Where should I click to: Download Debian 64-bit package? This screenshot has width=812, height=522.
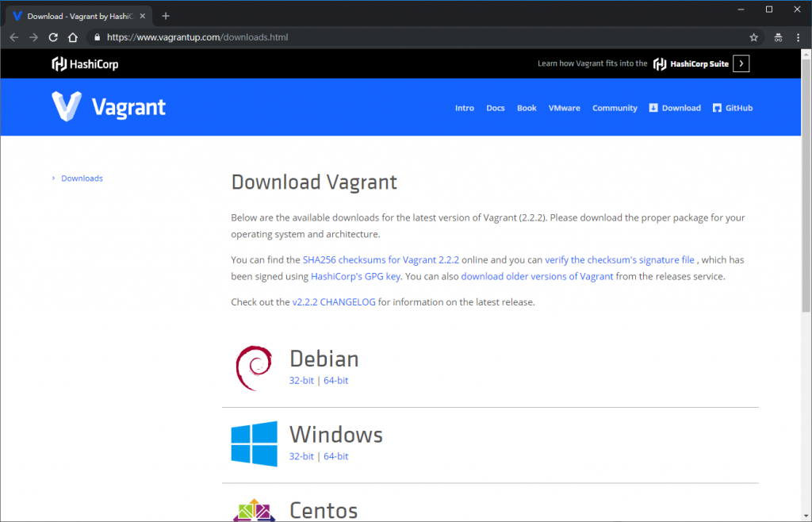click(336, 380)
